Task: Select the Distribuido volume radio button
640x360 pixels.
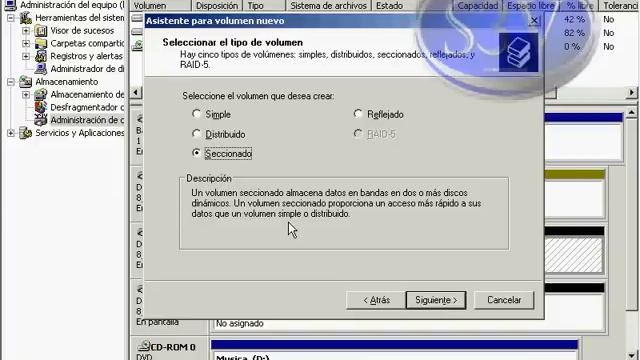Action: pos(196,134)
